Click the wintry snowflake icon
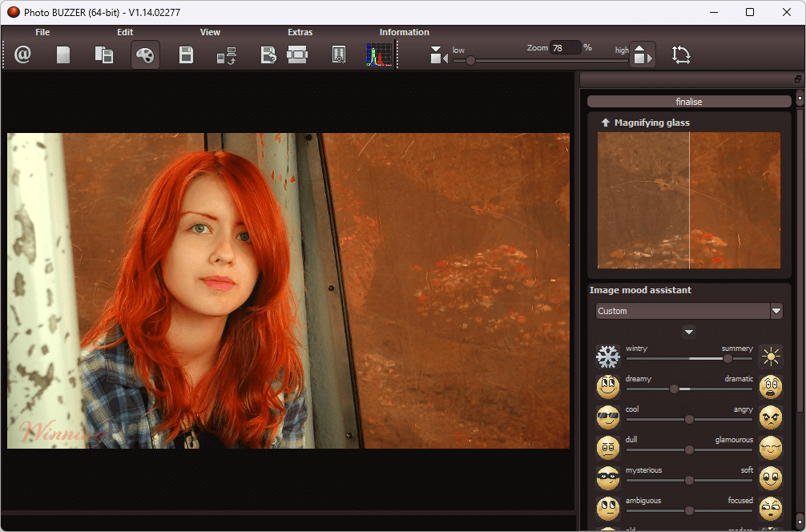This screenshot has height=532, width=806. tap(607, 357)
